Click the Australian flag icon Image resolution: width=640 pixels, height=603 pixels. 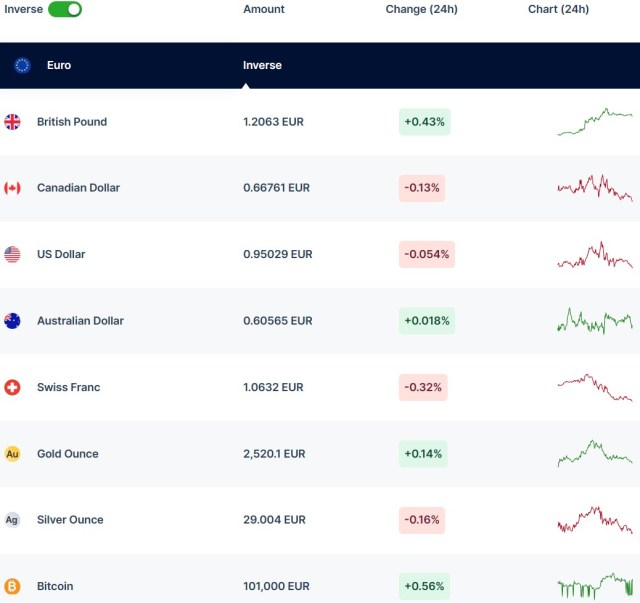coord(12,321)
